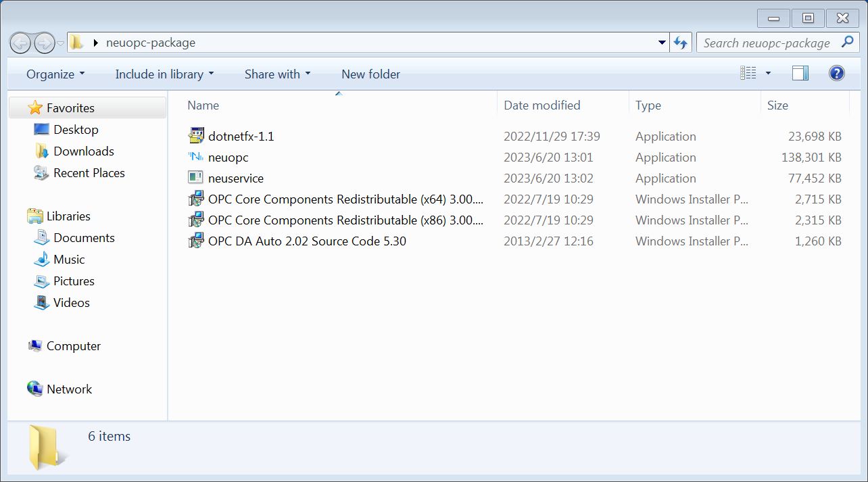
Task: Show the preview pane
Action: tap(800, 72)
